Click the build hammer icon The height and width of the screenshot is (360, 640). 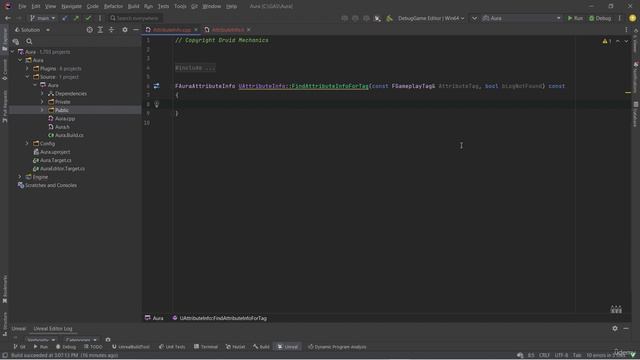tap(389, 18)
